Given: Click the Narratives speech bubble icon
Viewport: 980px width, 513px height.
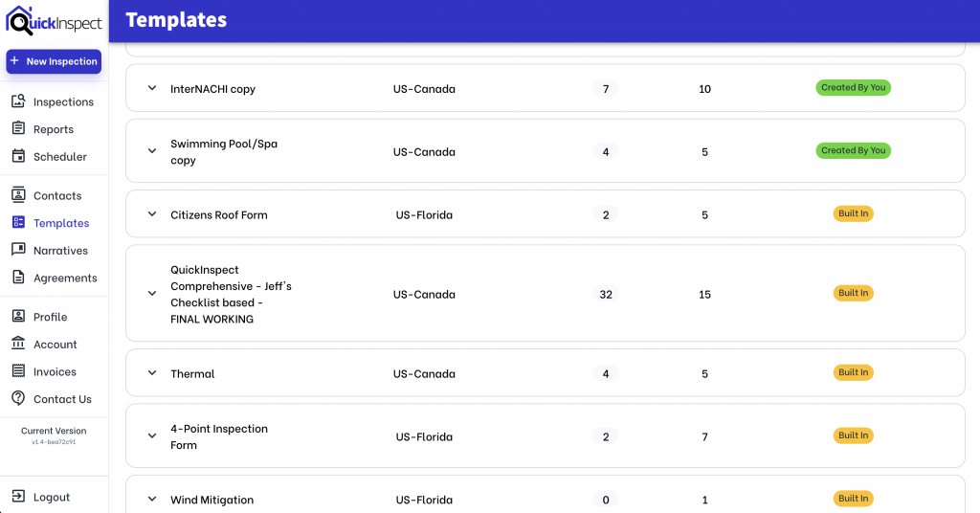Looking at the screenshot, I should 18,250.
